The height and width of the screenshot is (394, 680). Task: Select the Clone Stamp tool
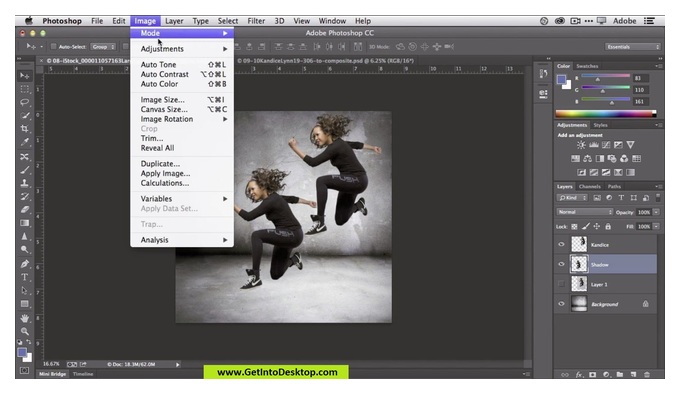25,182
